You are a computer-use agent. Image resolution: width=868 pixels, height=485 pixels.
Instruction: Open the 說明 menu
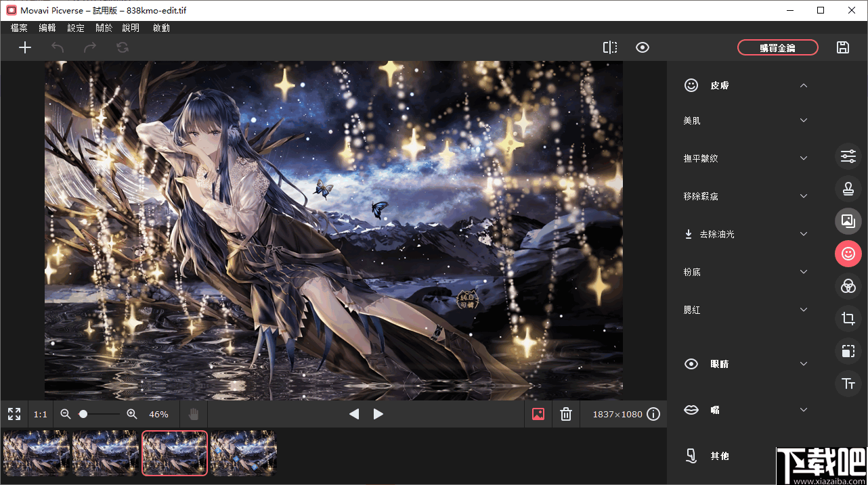tap(131, 28)
